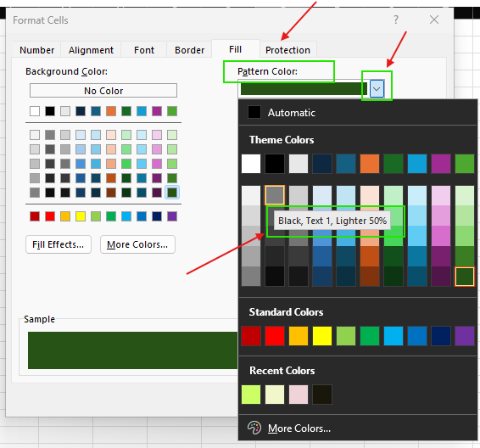Pick light green in dropdown Standard Colors
This screenshot has width=480, height=448.
[x=346, y=336]
